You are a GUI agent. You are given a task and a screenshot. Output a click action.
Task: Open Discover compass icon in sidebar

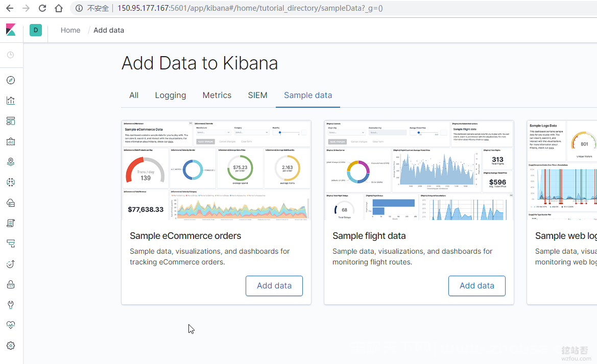[x=11, y=80]
